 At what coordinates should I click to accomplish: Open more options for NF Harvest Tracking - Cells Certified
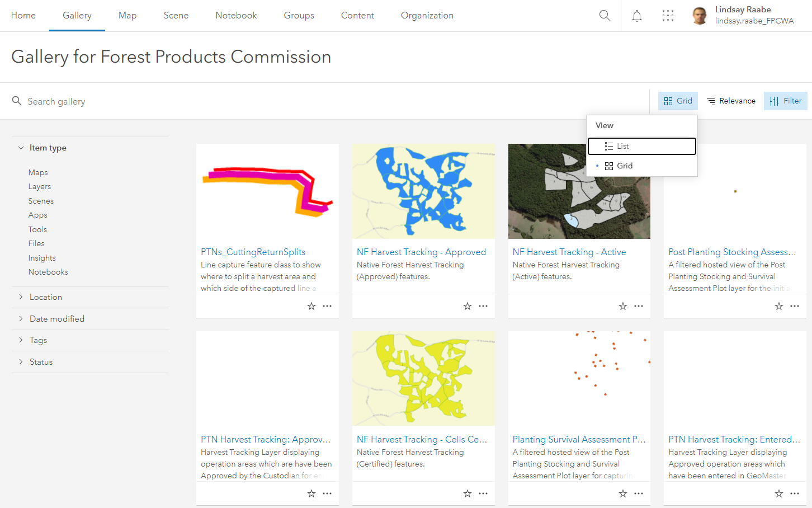coord(483,493)
